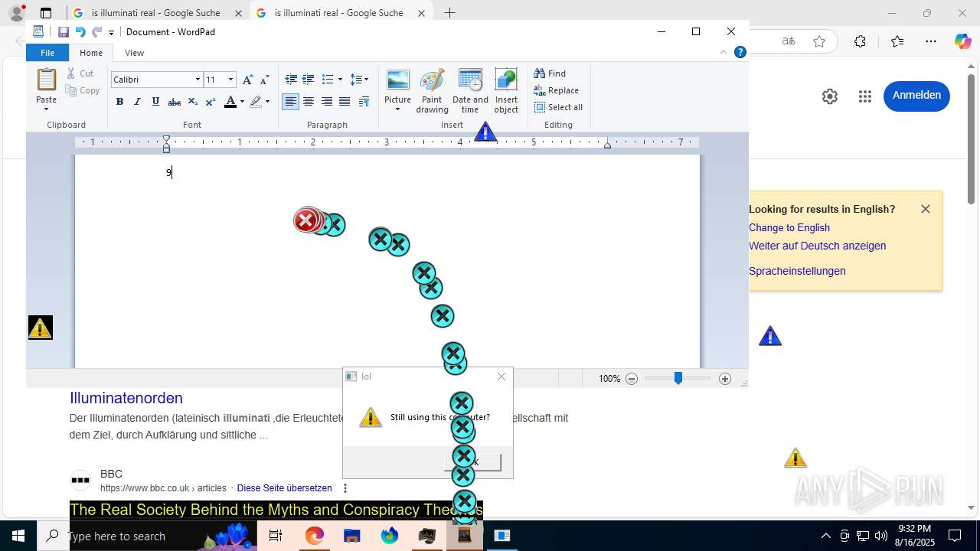The height and width of the screenshot is (551, 980).
Task: Grow the font size in WordPad
Action: click(247, 80)
